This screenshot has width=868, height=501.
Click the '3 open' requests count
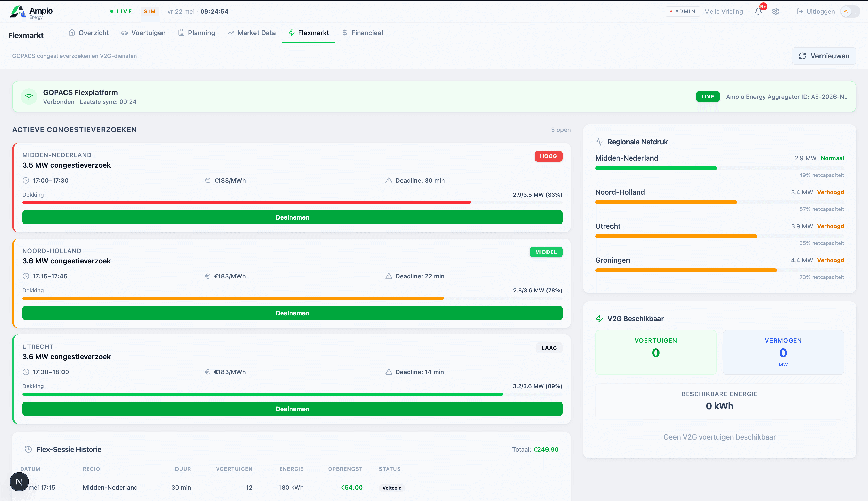560,130
